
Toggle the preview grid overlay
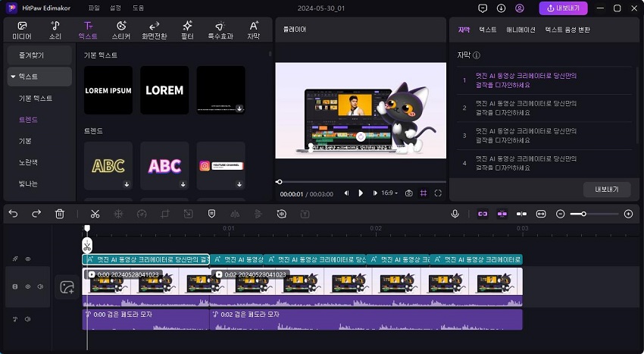(424, 193)
